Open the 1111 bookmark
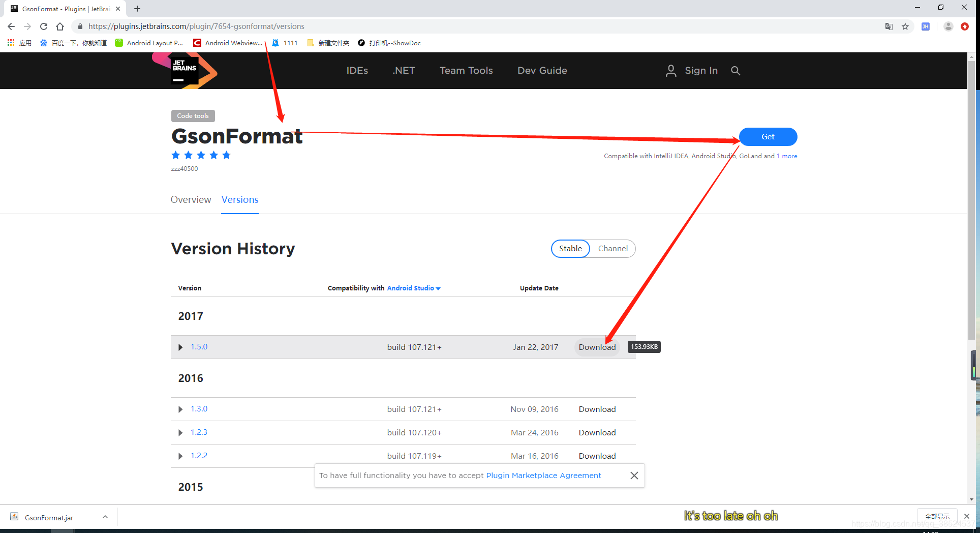 tap(285, 43)
